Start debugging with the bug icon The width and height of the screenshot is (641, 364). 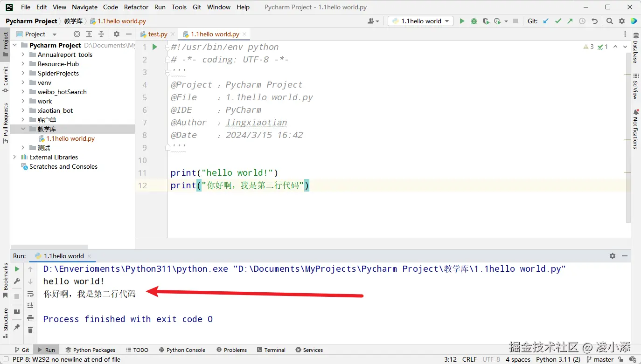474,21
